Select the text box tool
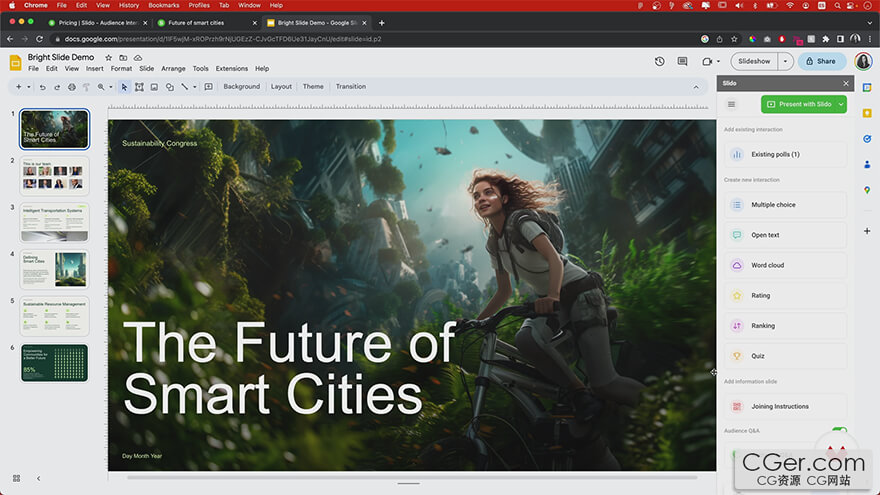880x495 pixels. tap(139, 87)
